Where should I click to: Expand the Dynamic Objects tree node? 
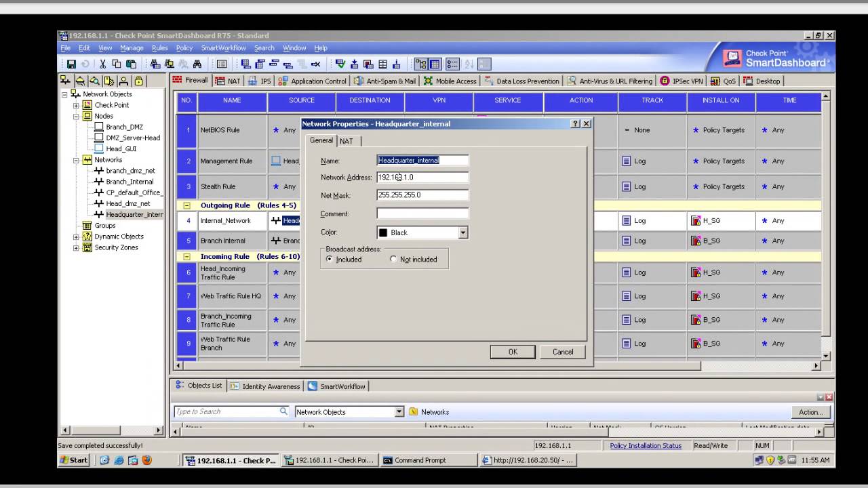[76, 237]
